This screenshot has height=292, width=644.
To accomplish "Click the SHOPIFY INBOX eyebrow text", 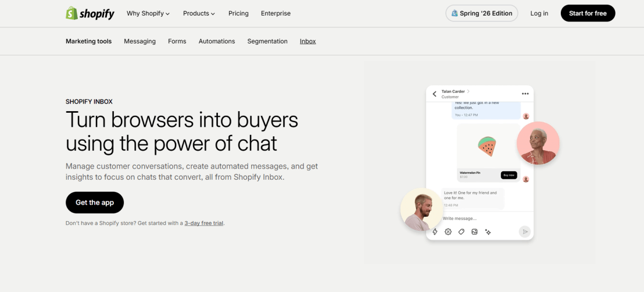I will 89,101.
